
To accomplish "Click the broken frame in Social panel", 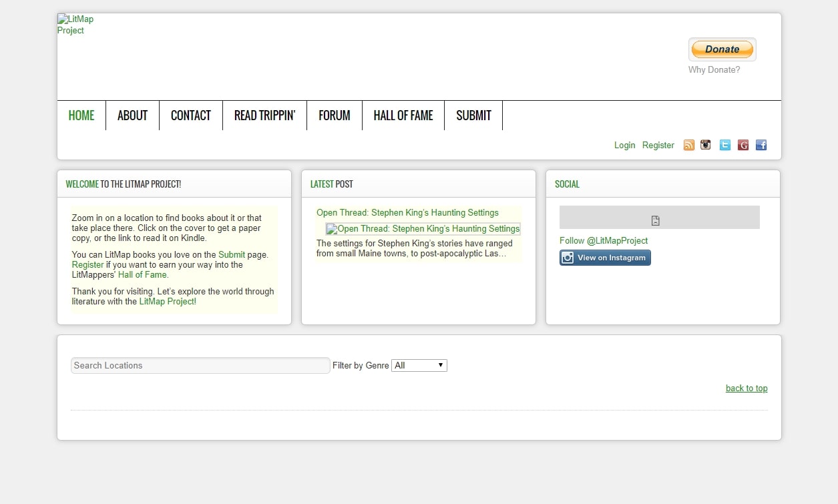I will [x=659, y=218].
